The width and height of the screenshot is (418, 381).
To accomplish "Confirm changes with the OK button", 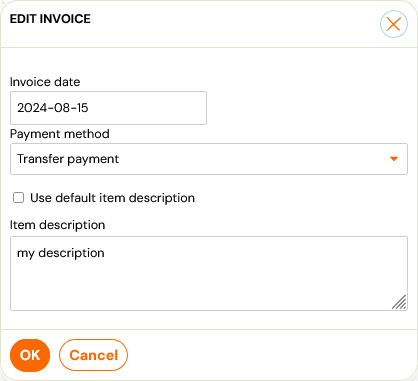I will [30, 355].
